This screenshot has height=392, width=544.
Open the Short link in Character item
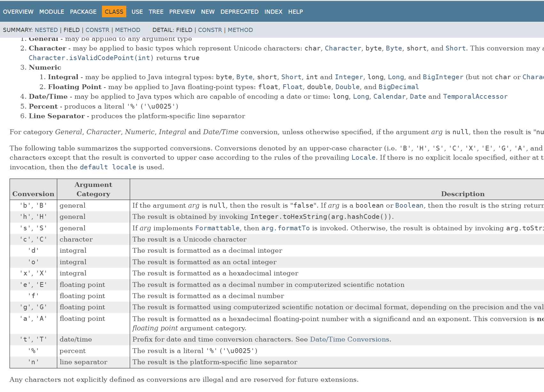coord(456,48)
